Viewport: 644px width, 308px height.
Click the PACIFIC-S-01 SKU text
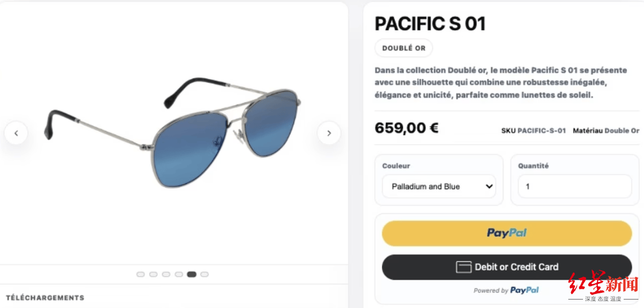click(541, 131)
